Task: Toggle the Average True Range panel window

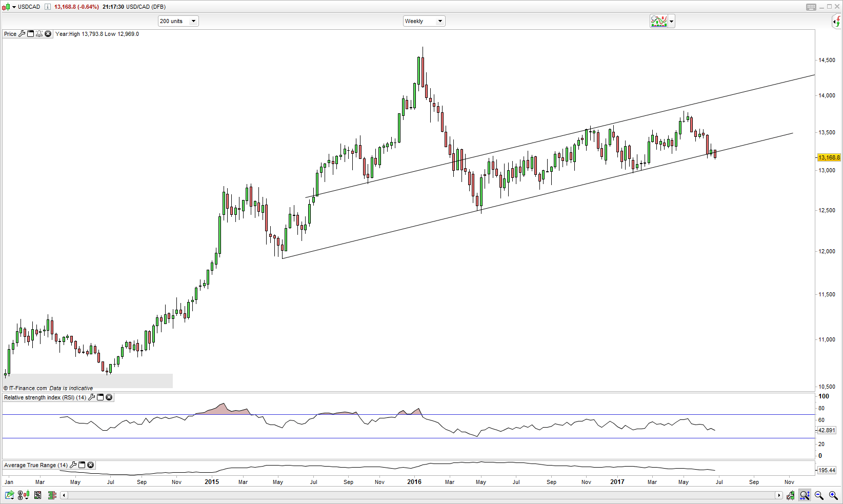Action: (82, 465)
